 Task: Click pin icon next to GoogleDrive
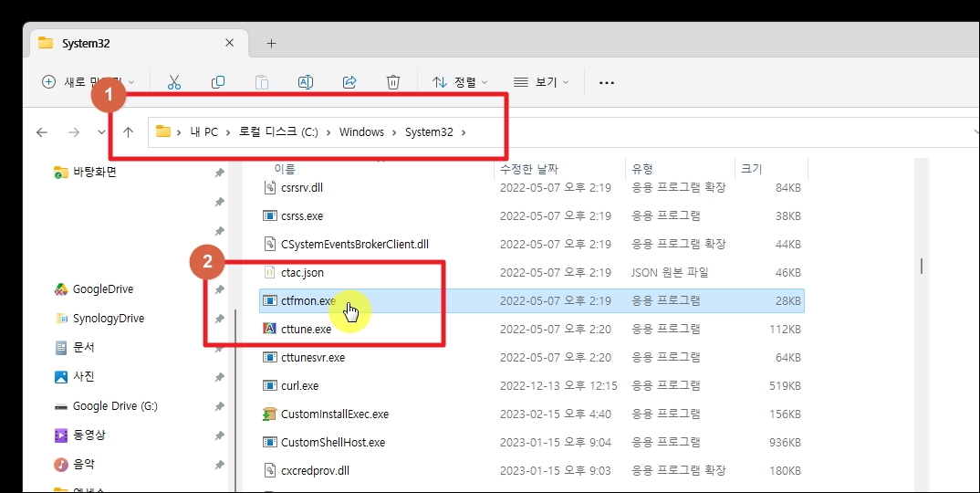coord(219,289)
